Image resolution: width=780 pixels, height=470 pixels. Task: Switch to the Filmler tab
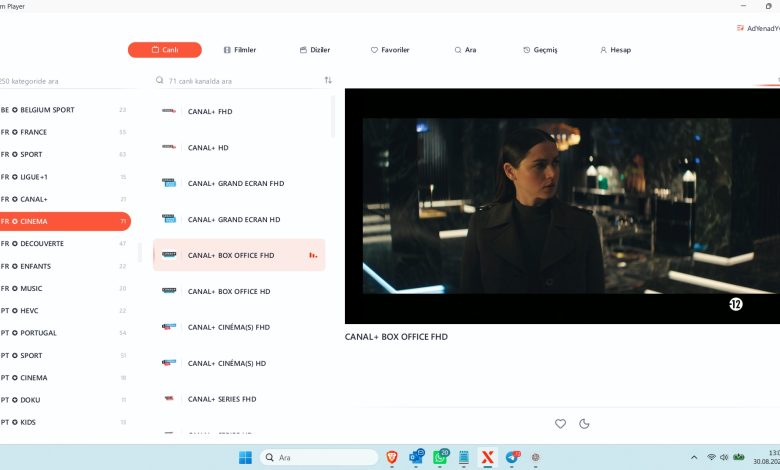pos(240,50)
